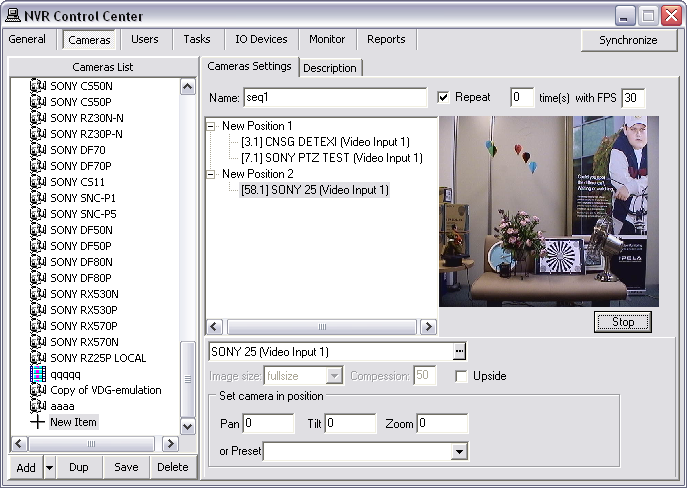687x488 pixels.
Task: Open the Tasks tab
Action: coord(197,39)
